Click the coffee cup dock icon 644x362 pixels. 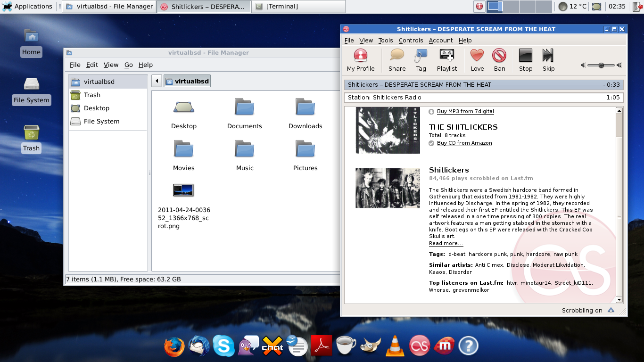346,346
